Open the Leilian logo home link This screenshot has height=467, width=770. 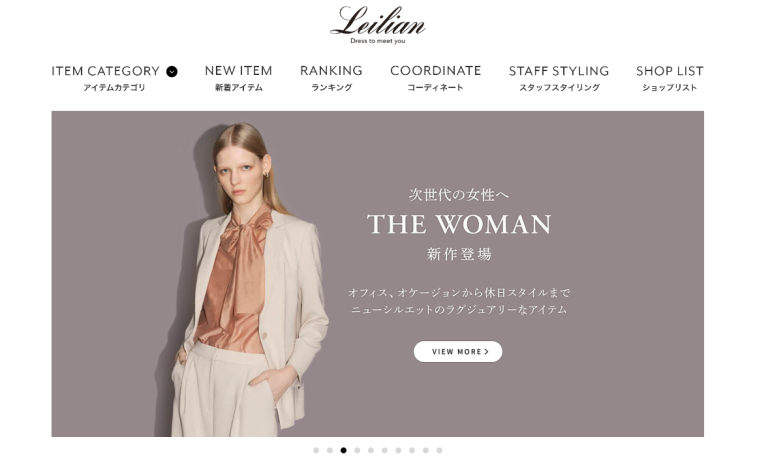[x=378, y=25]
